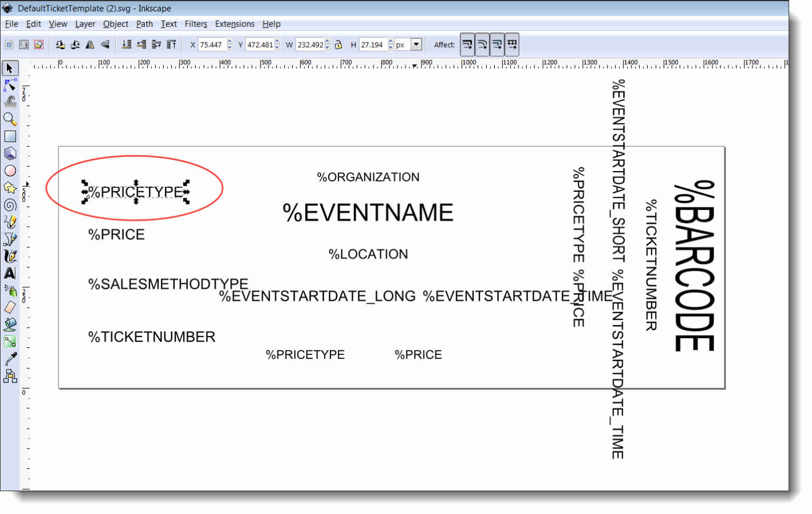The image size is (812, 514).
Task: Rotate selection 90° counter-clockwise
Action: point(60,45)
